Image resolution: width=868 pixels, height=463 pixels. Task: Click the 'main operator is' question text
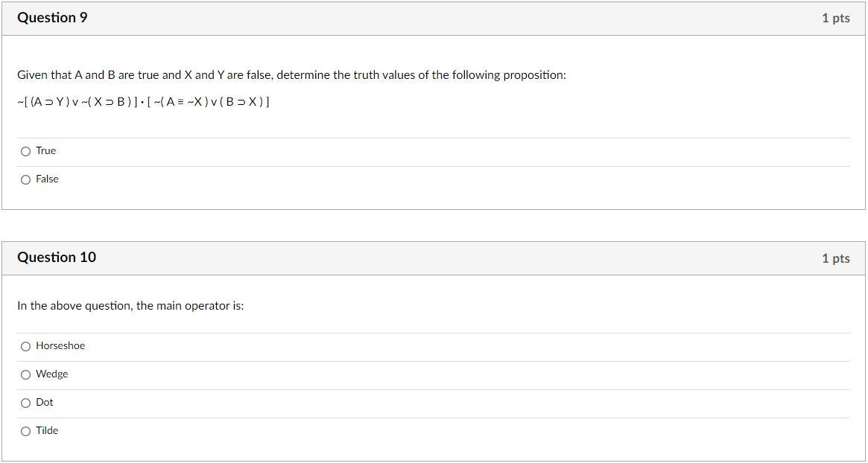(x=130, y=306)
